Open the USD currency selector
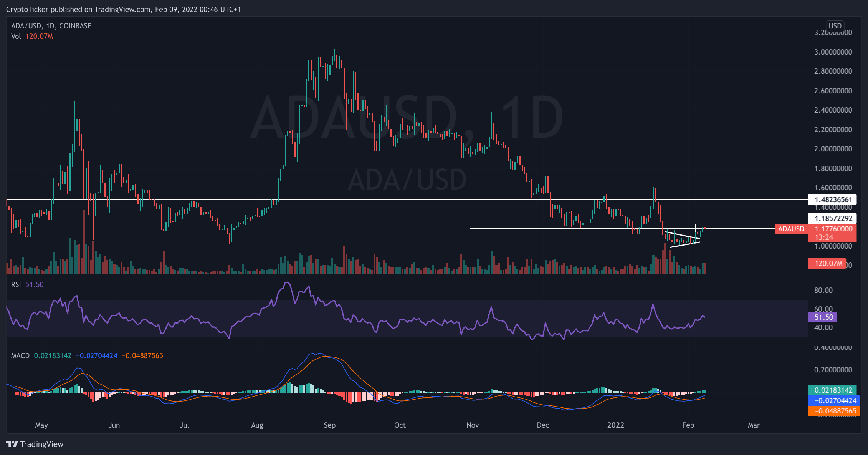Screen dimensions: 868x455 click(834, 26)
